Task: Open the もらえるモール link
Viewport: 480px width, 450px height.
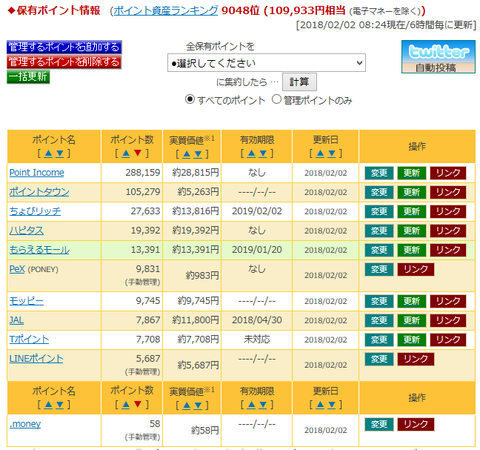Action: click(39, 250)
